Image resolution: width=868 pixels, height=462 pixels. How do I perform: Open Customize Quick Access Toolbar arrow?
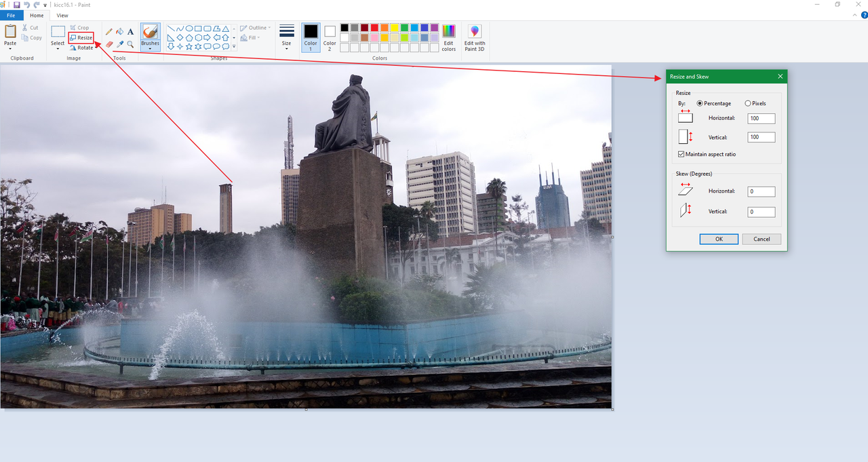45,5
